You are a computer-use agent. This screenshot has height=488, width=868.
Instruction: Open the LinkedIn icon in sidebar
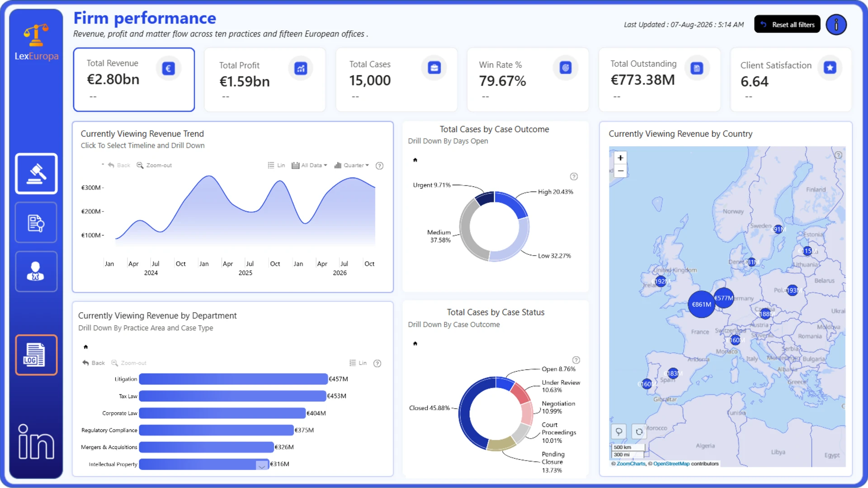pos(36,441)
